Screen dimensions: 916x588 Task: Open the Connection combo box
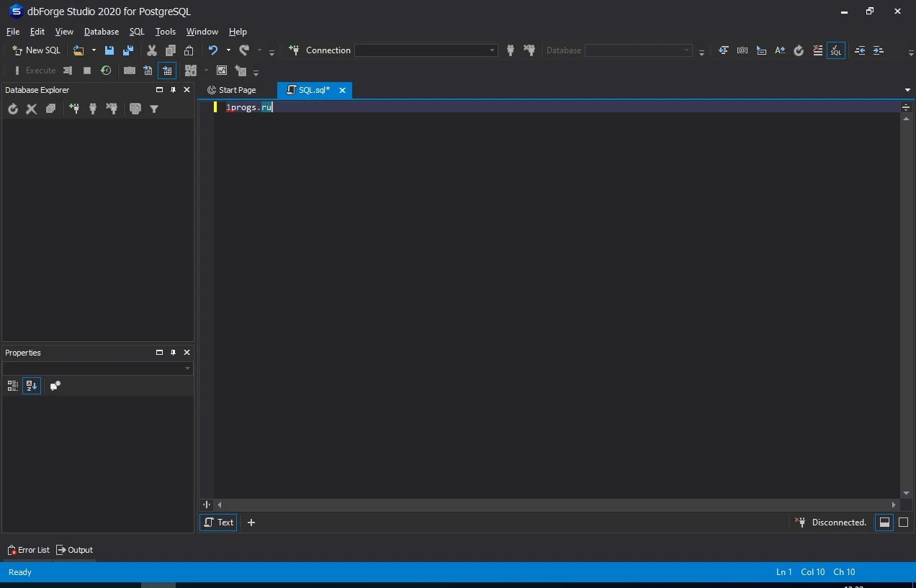point(426,50)
